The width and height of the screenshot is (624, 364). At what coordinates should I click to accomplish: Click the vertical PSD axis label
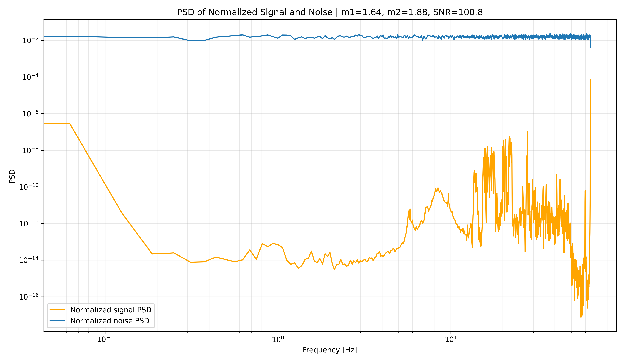pyautogui.click(x=12, y=176)
